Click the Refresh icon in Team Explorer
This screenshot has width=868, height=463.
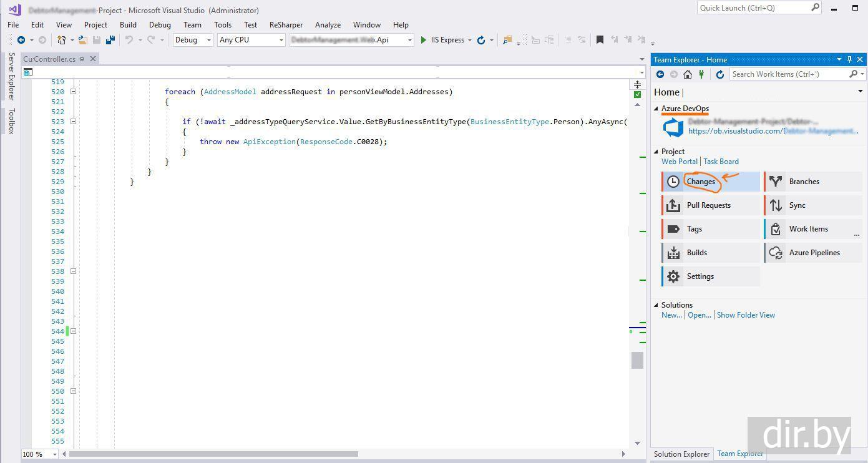click(x=719, y=74)
